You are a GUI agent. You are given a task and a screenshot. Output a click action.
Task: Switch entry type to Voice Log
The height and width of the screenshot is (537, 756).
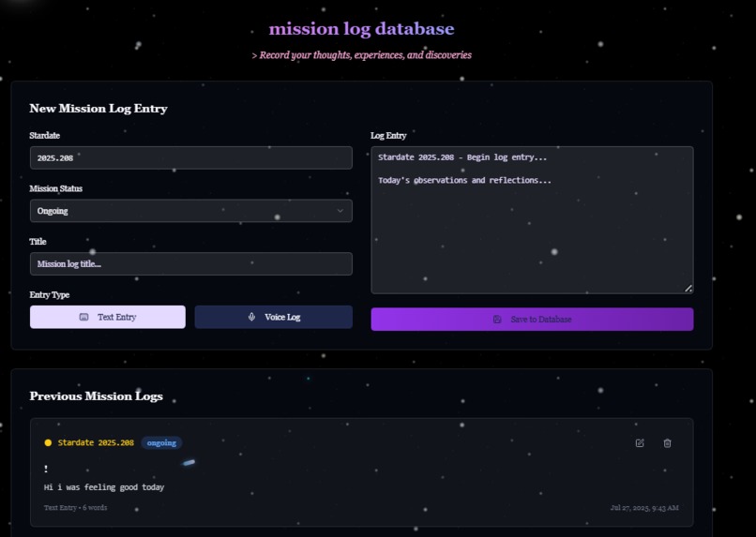(273, 317)
